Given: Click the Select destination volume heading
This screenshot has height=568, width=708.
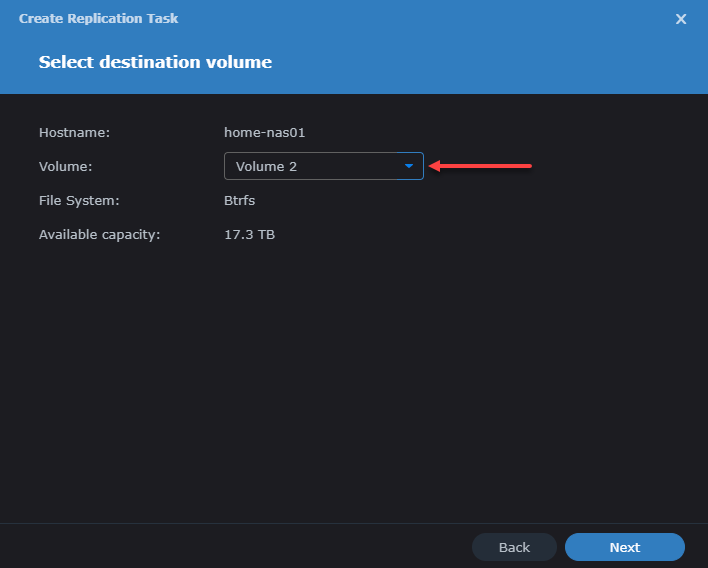Looking at the screenshot, I should (155, 62).
